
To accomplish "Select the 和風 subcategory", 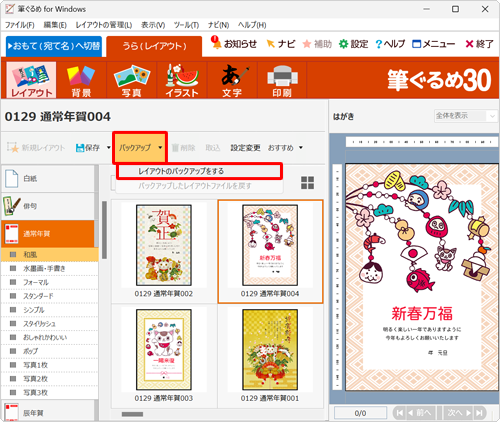I will 50,255.
